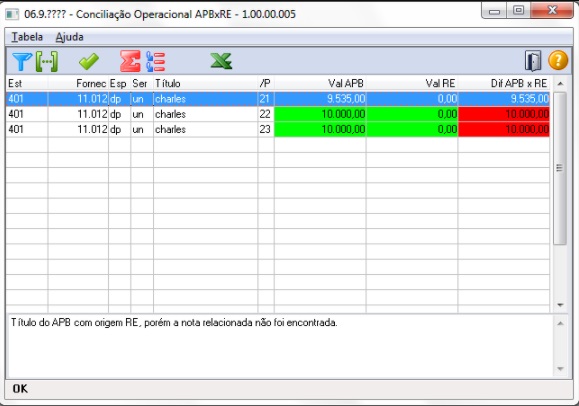Click green 10.000,00 Val APB cell in row 22
Screen dimensions: 579x406
tap(320, 114)
